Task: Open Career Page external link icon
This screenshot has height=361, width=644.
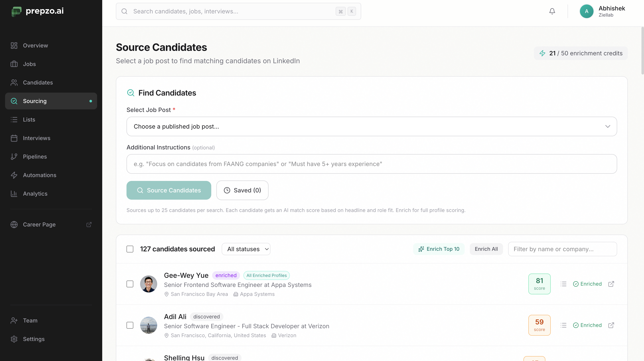Action: [x=89, y=224]
